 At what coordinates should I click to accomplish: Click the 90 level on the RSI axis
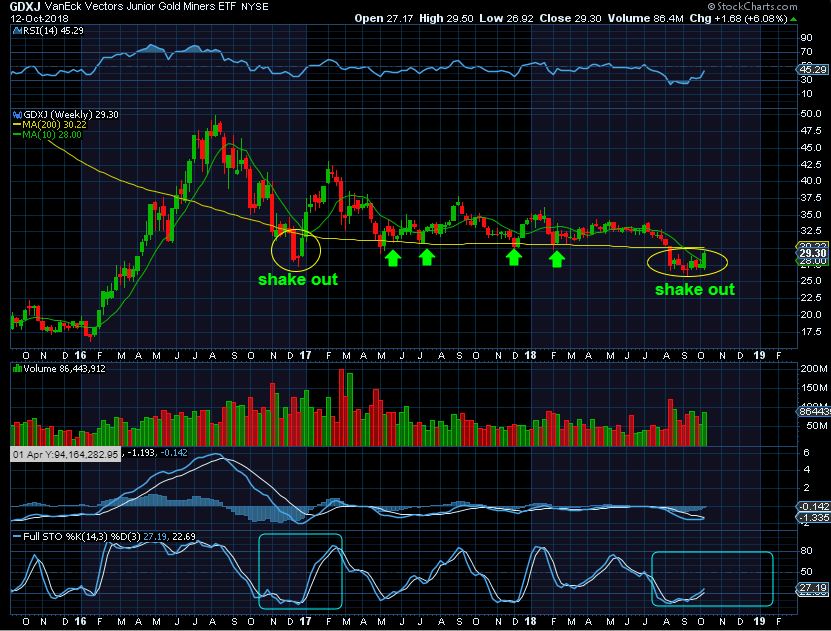point(806,38)
